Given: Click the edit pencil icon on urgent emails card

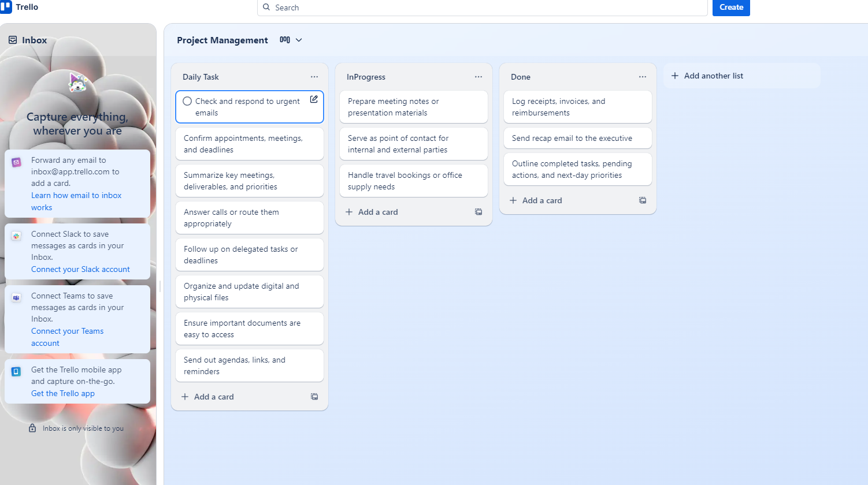Looking at the screenshot, I should [x=314, y=99].
